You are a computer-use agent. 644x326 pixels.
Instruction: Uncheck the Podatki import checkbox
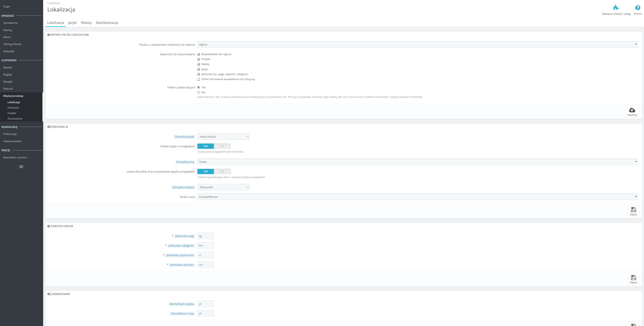pos(199,59)
